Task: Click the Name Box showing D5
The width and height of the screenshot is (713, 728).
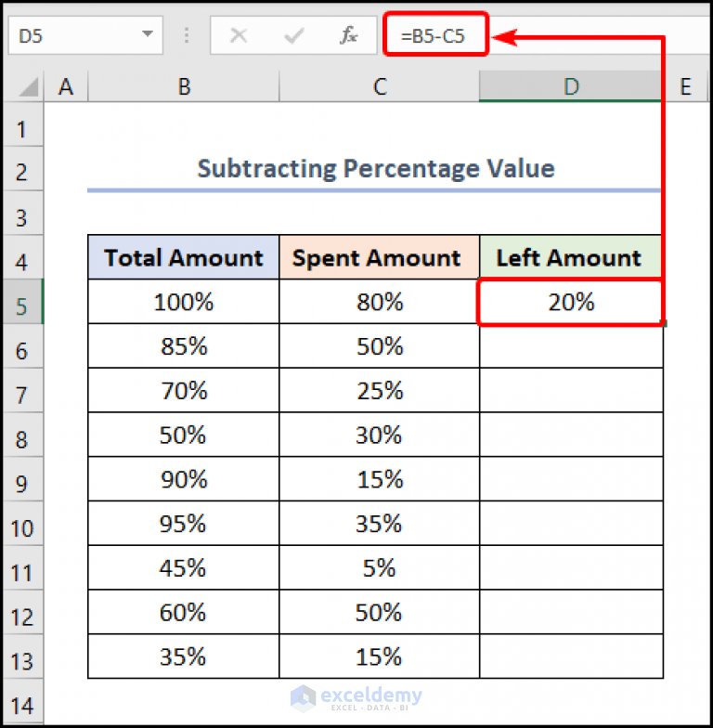Action: pos(85,35)
